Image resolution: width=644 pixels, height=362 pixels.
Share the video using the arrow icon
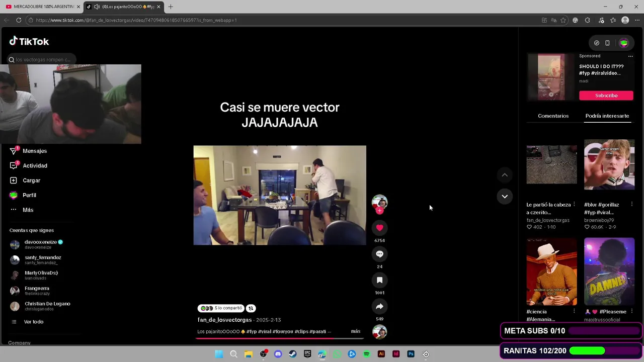coord(379,306)
